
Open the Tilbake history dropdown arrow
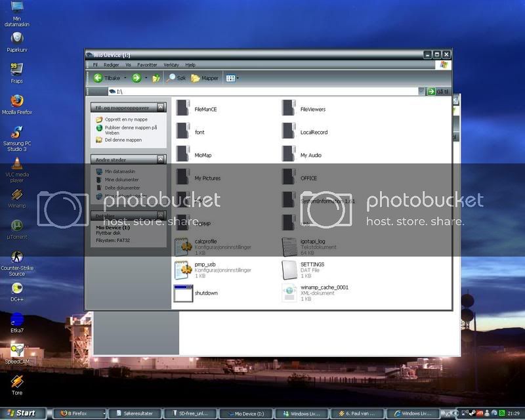tap(125, 77)
